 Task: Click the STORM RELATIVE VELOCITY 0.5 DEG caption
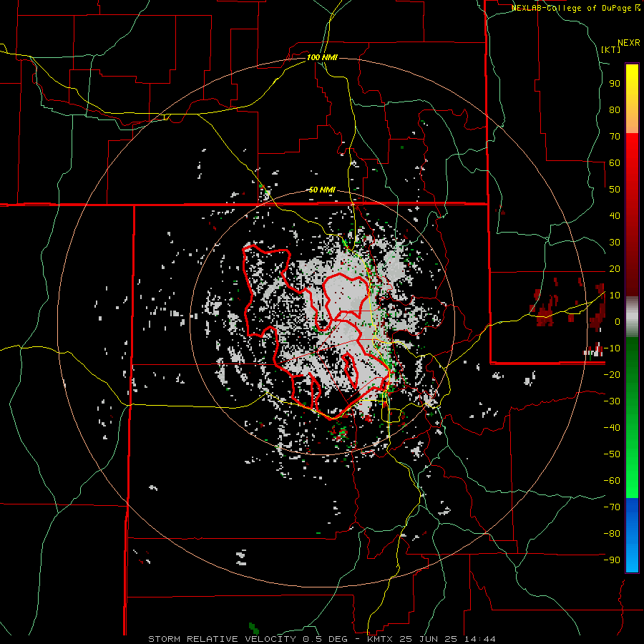pos(248,639)
